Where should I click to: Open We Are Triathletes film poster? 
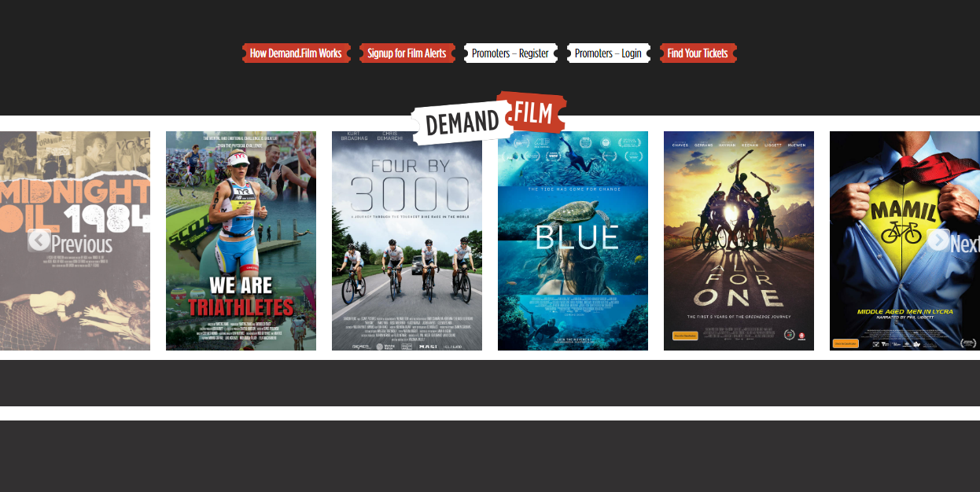click(x=241, y=240)
